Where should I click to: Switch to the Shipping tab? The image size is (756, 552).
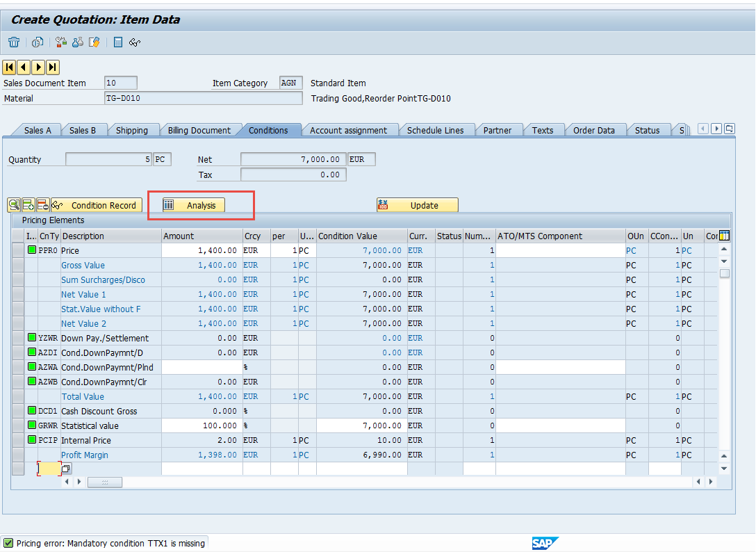pyautogui.click(x=131, y=130)
